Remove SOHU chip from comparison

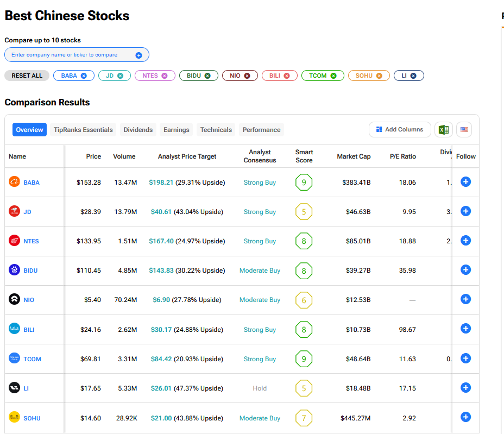click(379, 76)
